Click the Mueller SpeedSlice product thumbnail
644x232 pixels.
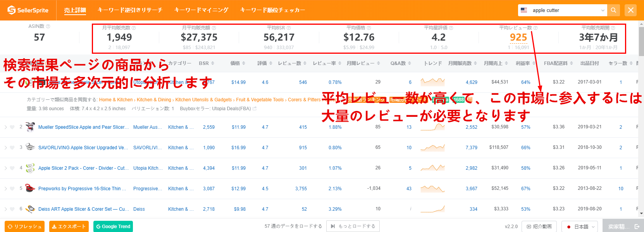point(30,127)
